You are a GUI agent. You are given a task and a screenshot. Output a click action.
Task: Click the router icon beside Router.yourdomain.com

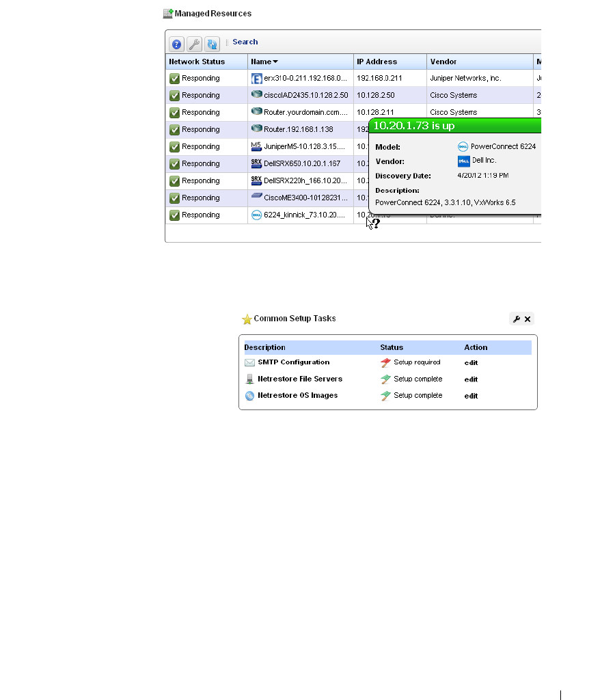(x=257, y=111)
